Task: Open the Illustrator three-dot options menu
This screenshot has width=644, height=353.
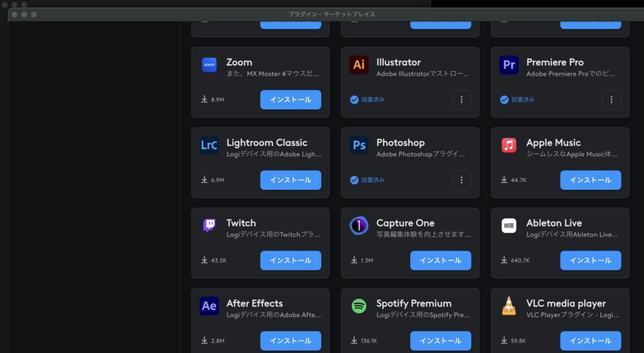Action: click(461, 99)
